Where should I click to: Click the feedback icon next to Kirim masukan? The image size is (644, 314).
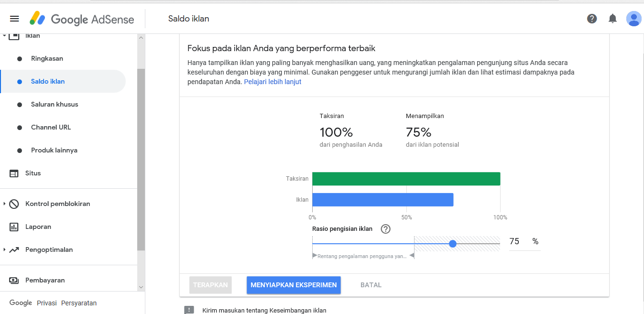click(x=188, y=310)
